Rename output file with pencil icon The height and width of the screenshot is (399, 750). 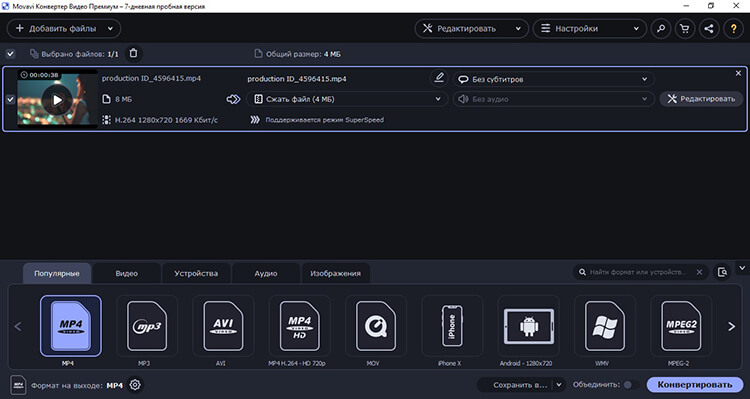439,78
